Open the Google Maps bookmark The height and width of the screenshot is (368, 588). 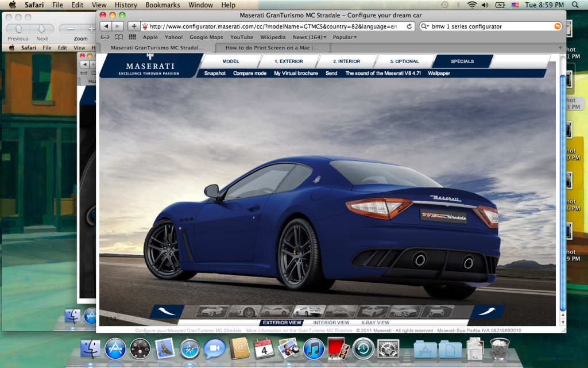click(206, 37)
